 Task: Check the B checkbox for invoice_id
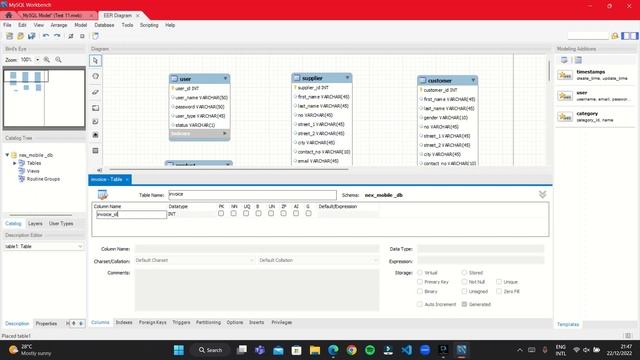click(258, 213)
